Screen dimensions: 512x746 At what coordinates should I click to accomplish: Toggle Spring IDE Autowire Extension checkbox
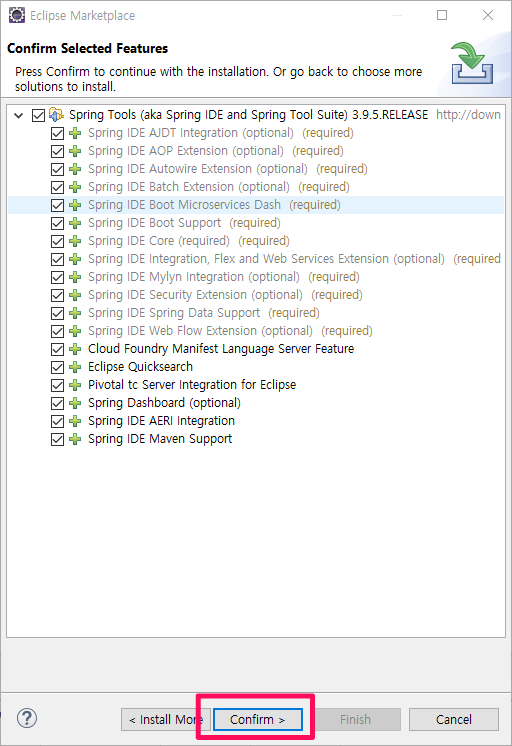pyautogui.click(x=57, y=169)
